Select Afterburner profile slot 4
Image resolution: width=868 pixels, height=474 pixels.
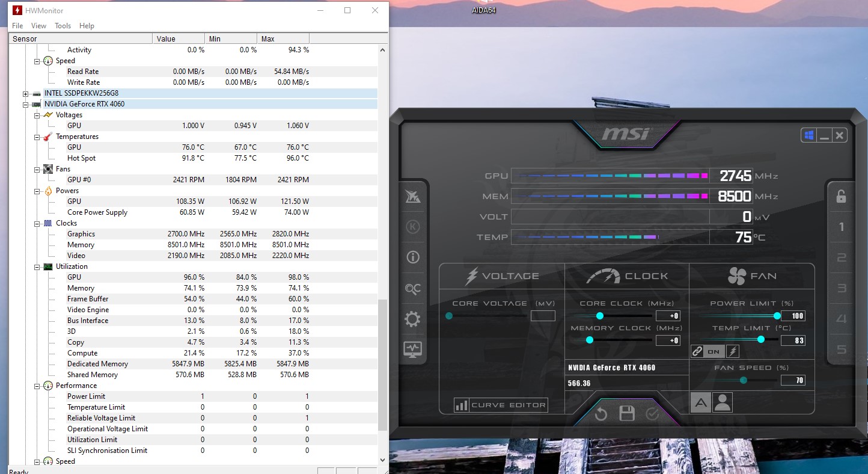tap(842, 319)
